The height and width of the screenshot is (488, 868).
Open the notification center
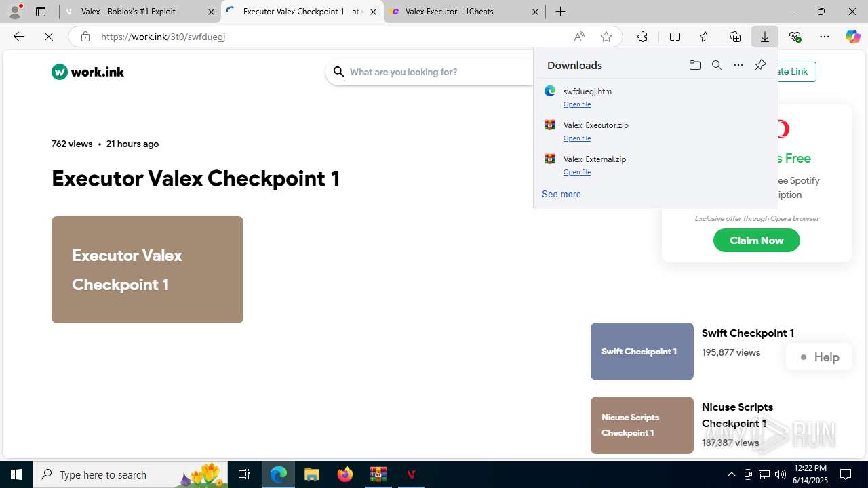(x=846, y=474)
